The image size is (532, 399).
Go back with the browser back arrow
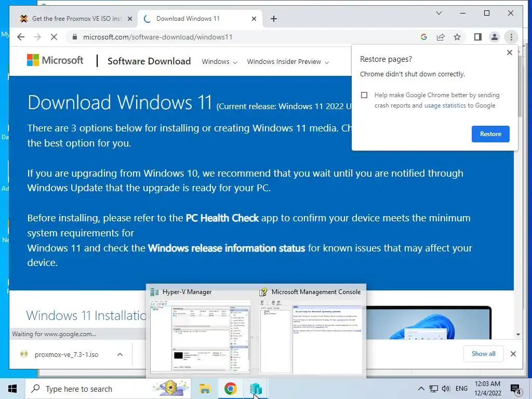click(x=21, y=37)
